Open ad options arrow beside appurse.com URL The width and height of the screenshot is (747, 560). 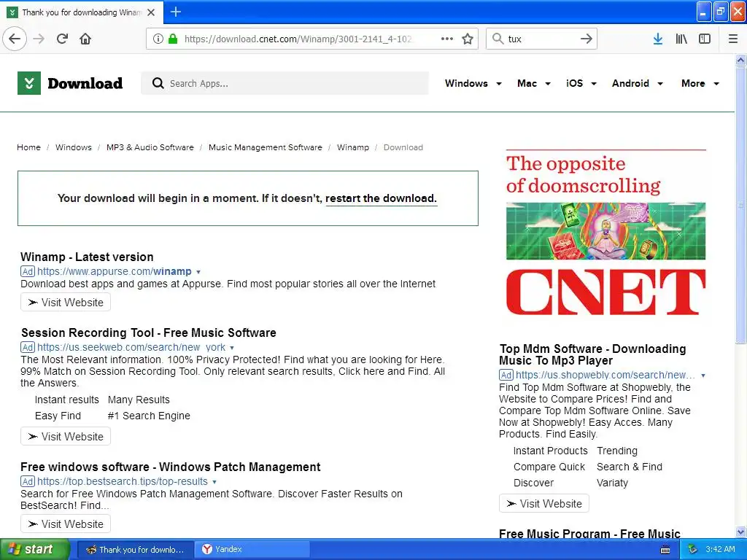point(198,272)
